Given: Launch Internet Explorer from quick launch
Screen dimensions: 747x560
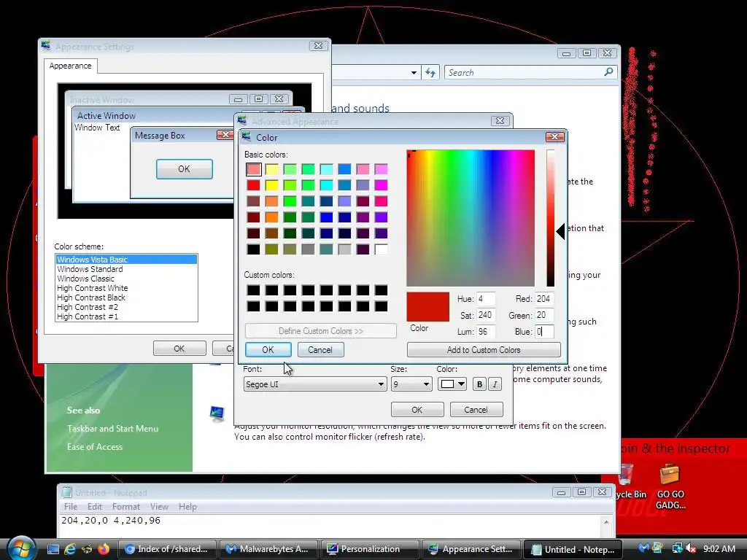Looking at the screenshot, I should coord(70,549).
